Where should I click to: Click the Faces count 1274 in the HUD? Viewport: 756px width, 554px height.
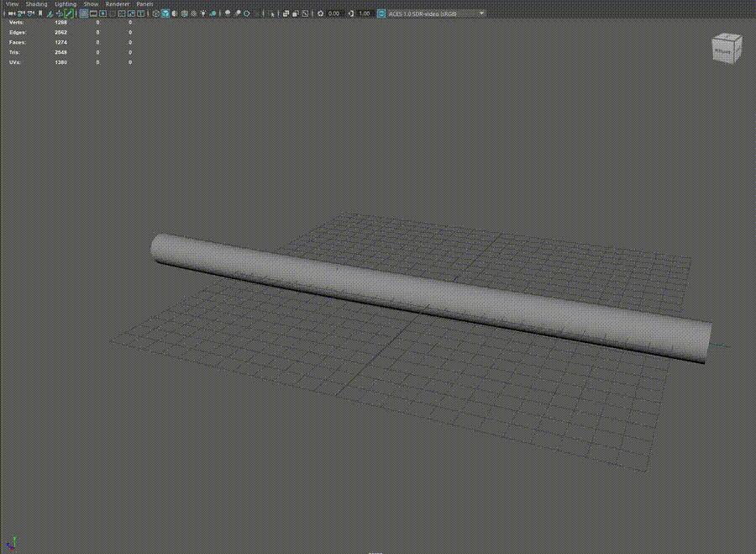(x=60, y=43)
